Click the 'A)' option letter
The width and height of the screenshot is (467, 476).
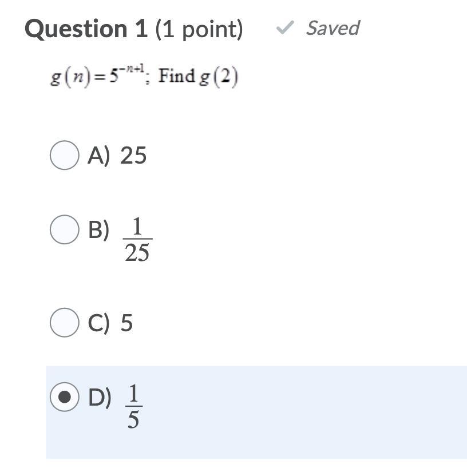click(98, 156)
